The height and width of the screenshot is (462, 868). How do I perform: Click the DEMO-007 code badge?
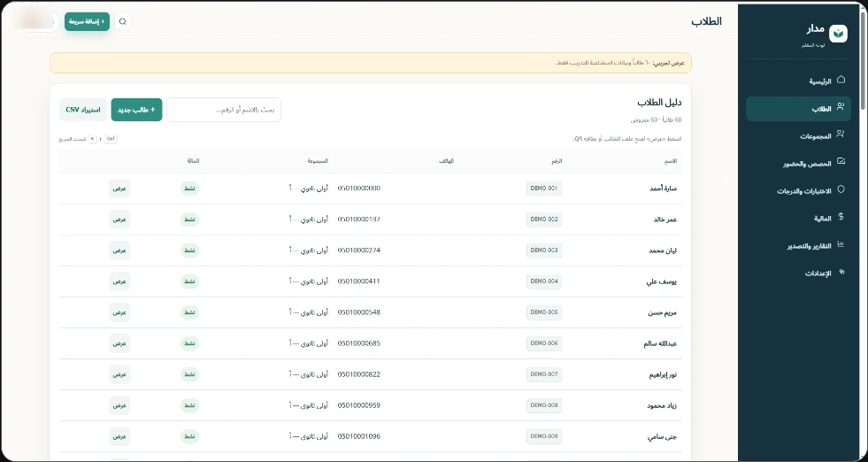click(544, 374)
